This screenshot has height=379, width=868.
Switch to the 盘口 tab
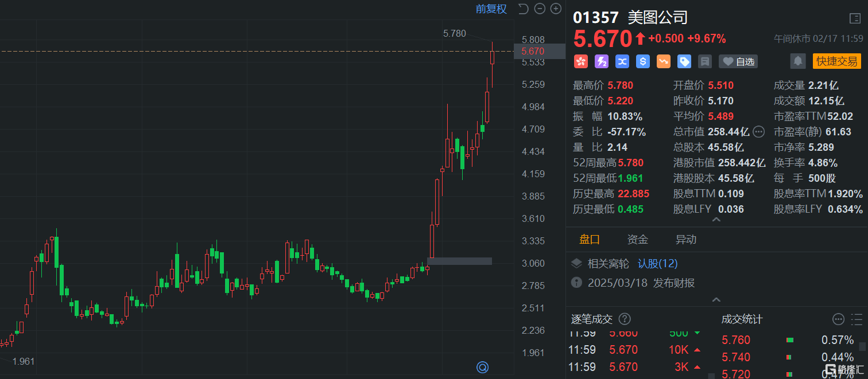tap(590, 239)
